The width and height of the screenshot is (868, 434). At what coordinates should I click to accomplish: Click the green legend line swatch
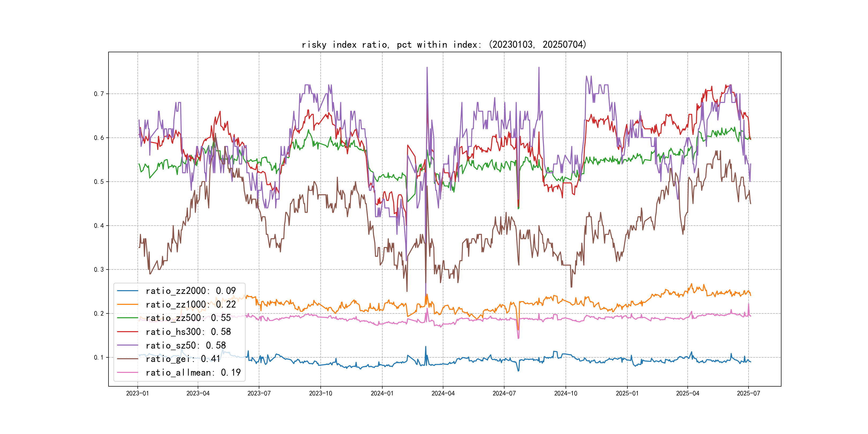coord(127,318)
